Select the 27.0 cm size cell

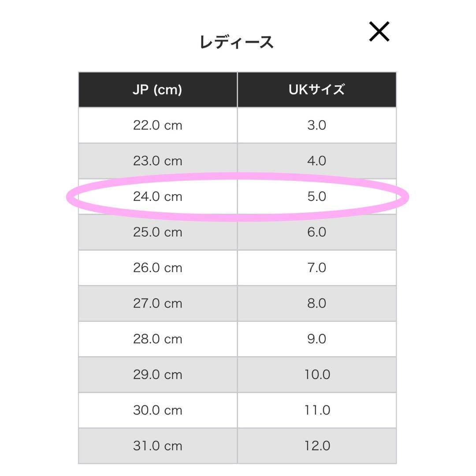[x=157, y=304]
